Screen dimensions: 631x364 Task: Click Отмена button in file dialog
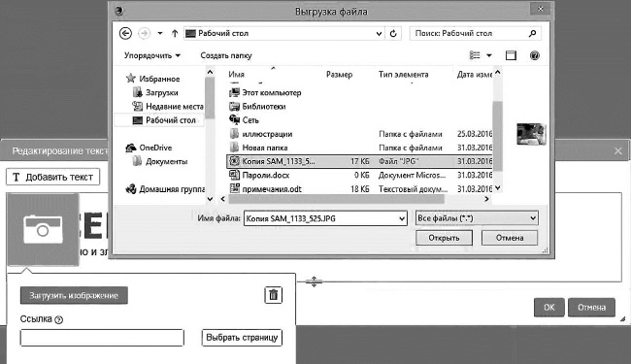pyautogui.click(x=510, y=238)
